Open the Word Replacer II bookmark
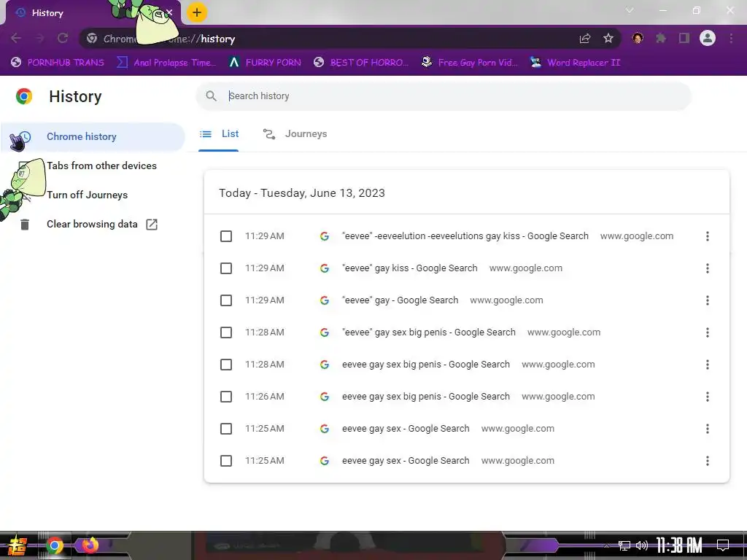Screen dimensions: 747x560 coord(575,63)
